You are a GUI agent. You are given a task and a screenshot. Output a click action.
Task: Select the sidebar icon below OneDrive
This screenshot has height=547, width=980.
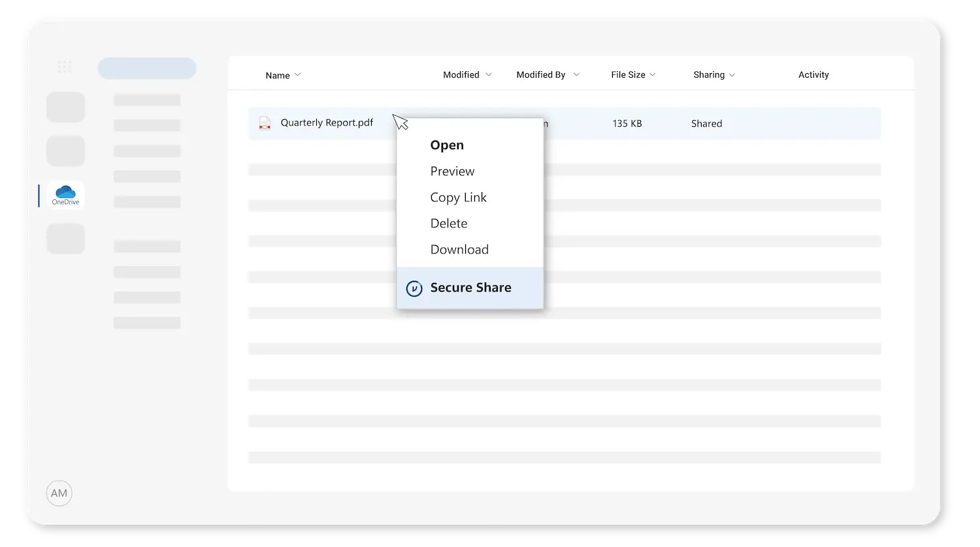pyautogui.click(x=65, y=239)
